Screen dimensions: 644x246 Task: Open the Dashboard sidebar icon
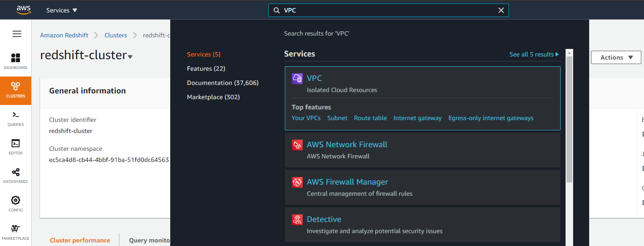click(16, 61)
